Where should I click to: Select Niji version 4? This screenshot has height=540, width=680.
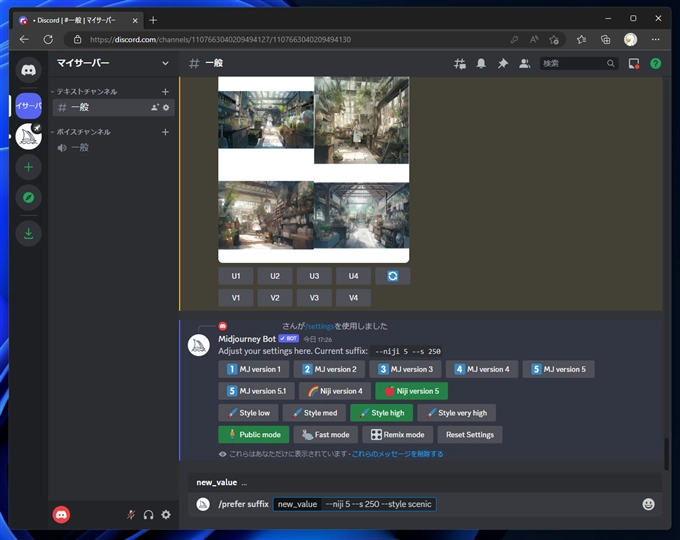[335, 391]
